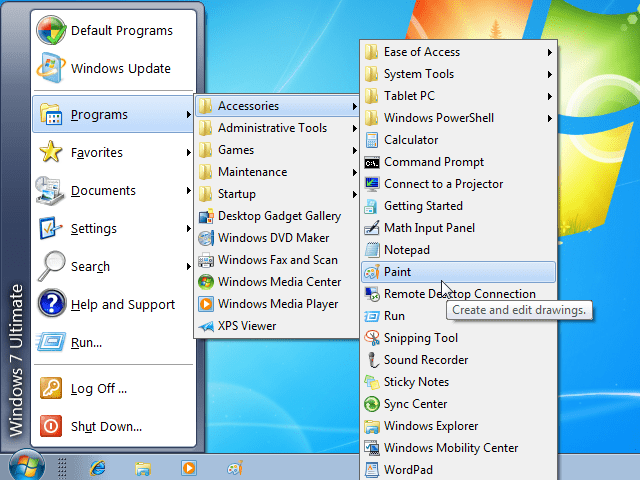Open the Windows DVD Maker icon
Viewport: 640px width, 480px height.
(205, 238)
